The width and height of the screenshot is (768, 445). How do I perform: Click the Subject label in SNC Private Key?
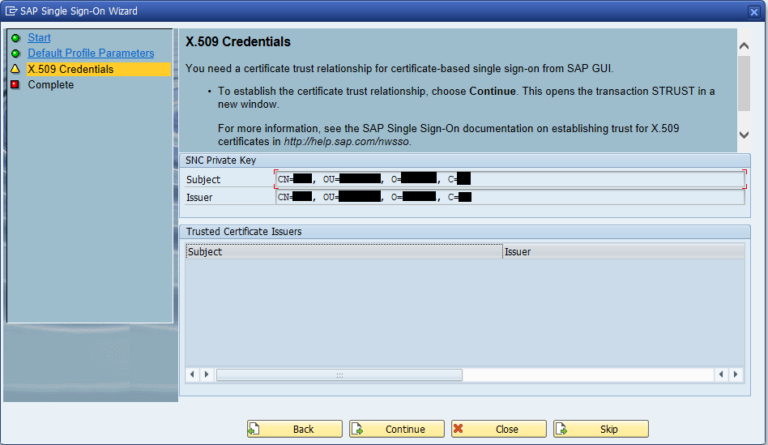click(x=203, y=180)
